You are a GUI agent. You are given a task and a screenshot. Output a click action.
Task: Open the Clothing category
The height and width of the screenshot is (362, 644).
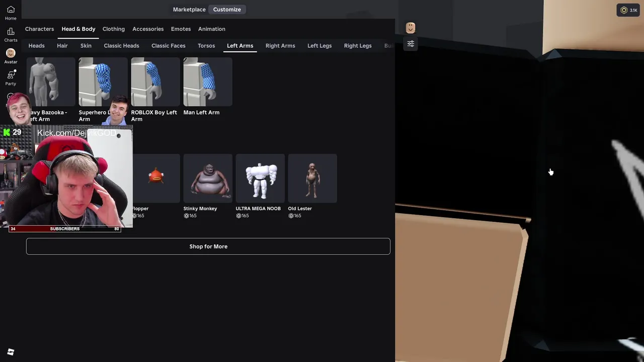pyautogui.click(x=114, y=29)
